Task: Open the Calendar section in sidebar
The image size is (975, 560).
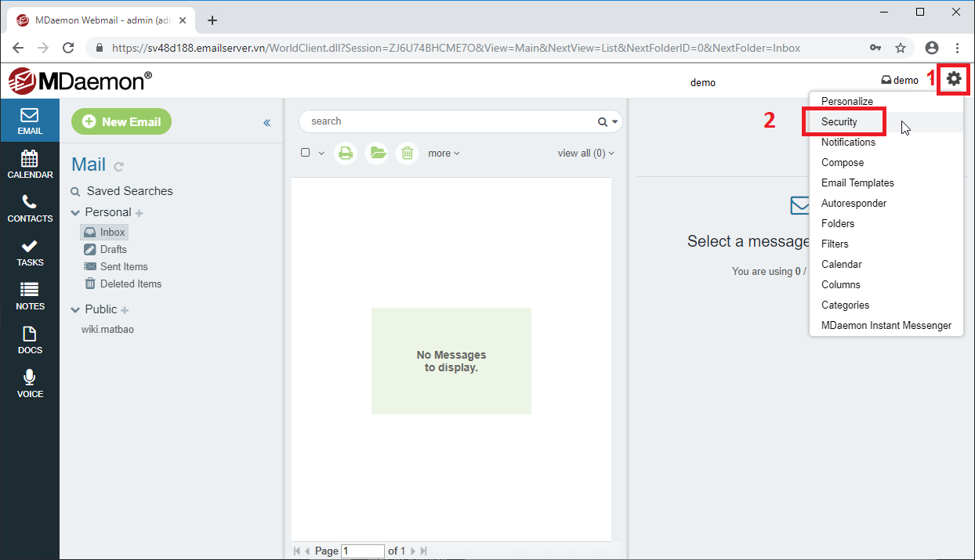Action: 30,164
